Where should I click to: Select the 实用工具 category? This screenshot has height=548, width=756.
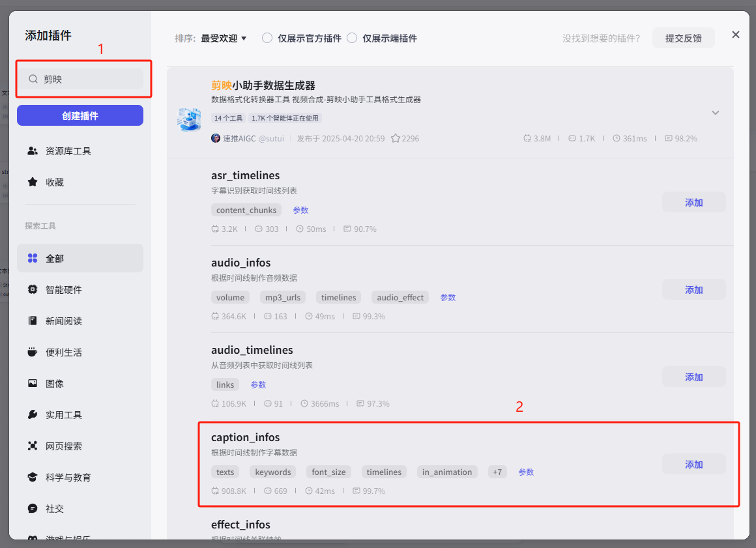(x=80, y=415)
